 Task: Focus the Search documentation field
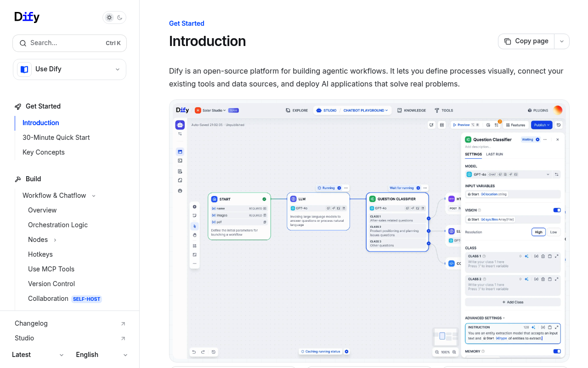point(69,43)
